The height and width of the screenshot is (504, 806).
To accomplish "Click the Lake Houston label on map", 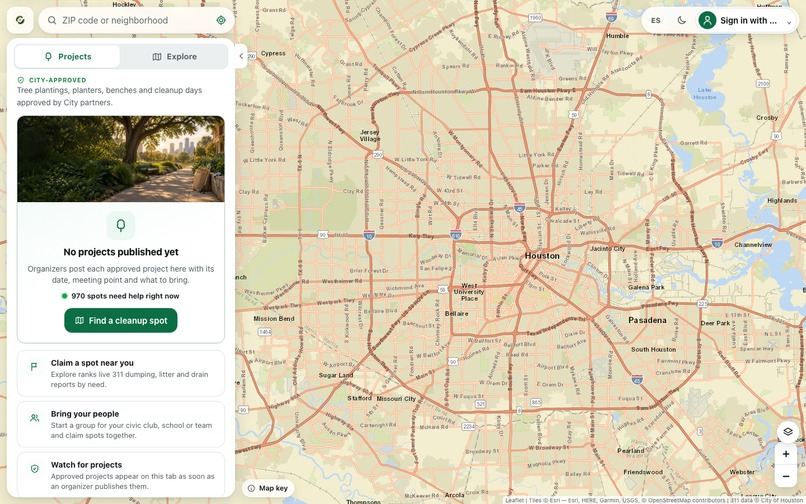I will pyautogui.click(x=704, y=93).
